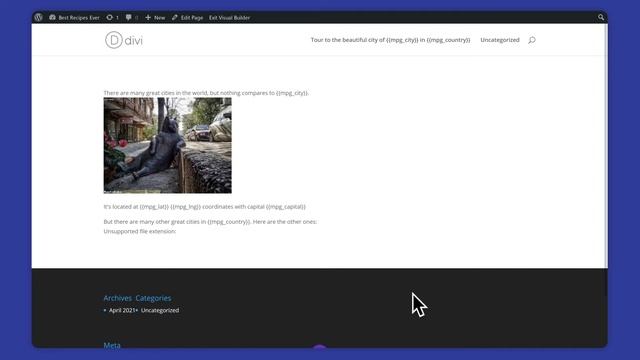The height and width of the screenshot is (360, 640).
Task: Click the Categories footer heading
Action: [x=153, y=298]
